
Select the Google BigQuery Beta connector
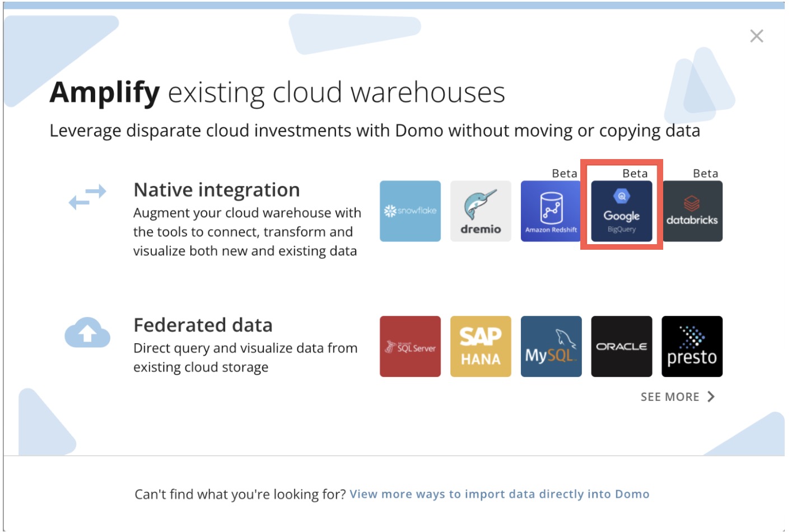click(622, 211)
